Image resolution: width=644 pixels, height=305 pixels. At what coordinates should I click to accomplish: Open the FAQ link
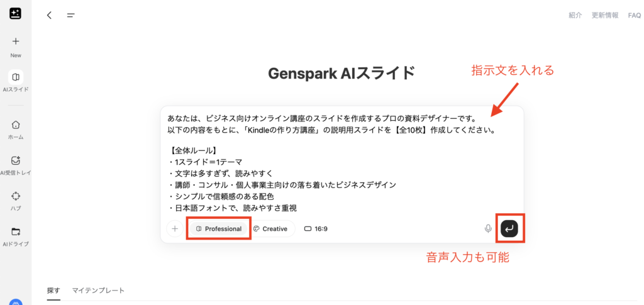point(634,16)
